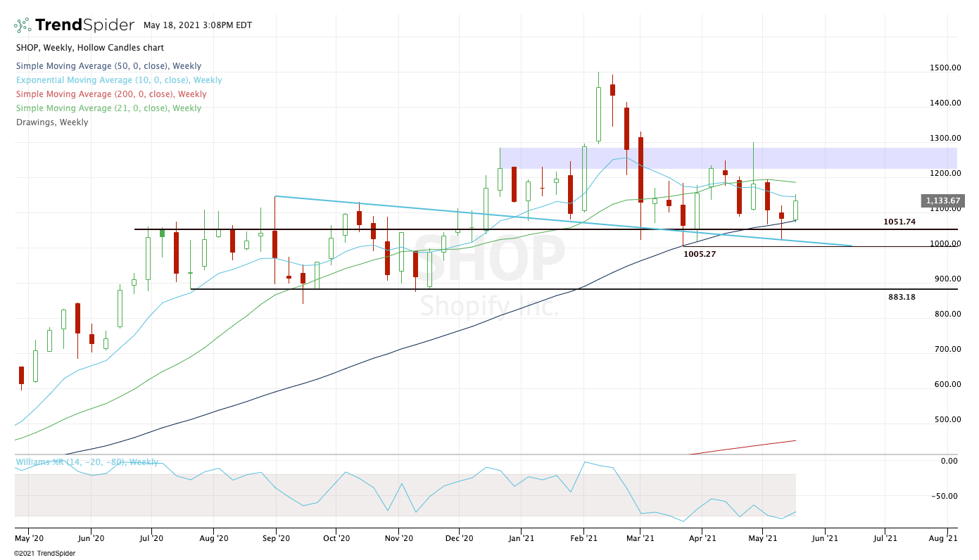Screen dimensions: 979x560
Task: Click the Dec '20 date axis label
Action: tap(459, 539)
